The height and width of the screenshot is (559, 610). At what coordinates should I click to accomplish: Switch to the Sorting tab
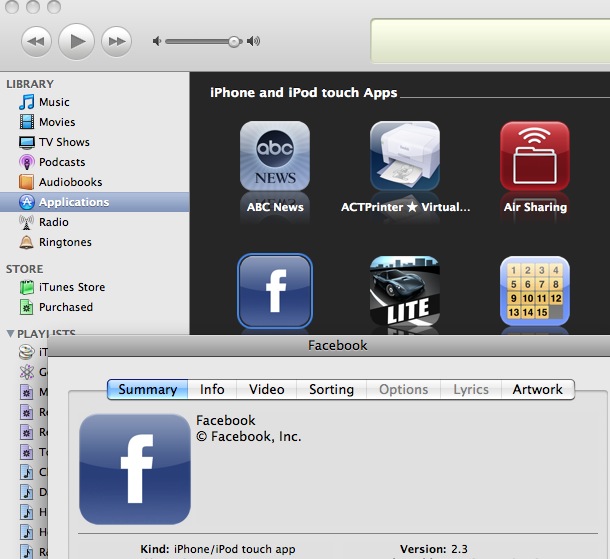[331, 389]
